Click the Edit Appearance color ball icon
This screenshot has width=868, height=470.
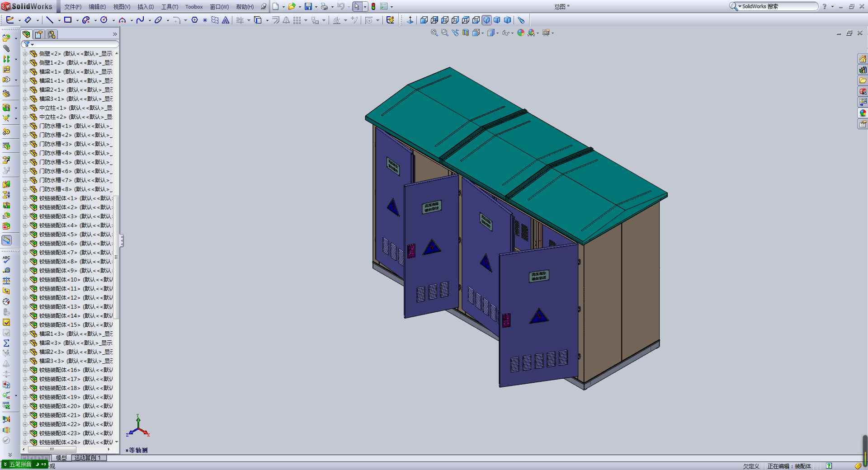tap(521, 33)
